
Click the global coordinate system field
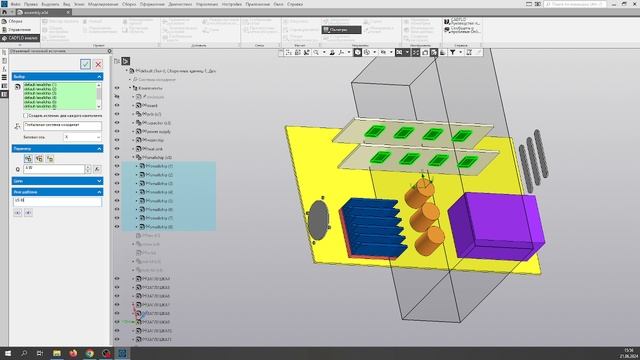(62, 126)
